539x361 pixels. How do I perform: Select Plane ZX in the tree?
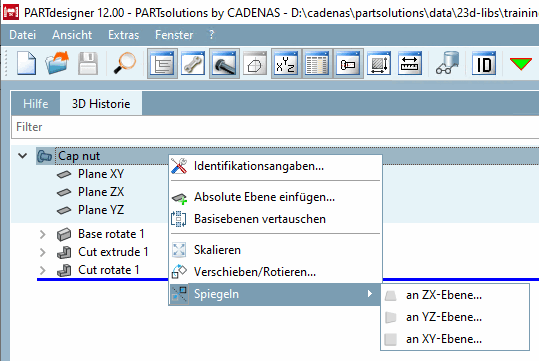101,192
